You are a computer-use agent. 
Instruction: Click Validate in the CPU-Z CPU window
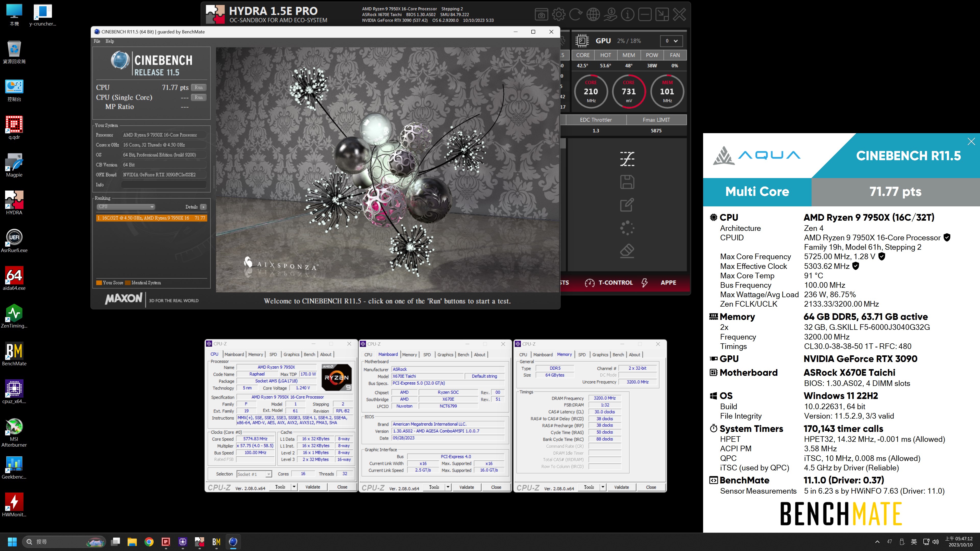coord(313,487)
